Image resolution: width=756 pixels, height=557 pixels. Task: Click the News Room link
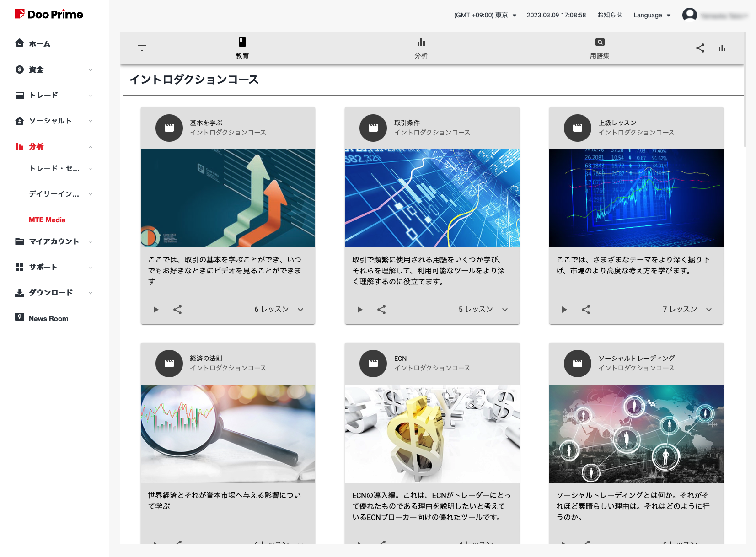[48, 319]
